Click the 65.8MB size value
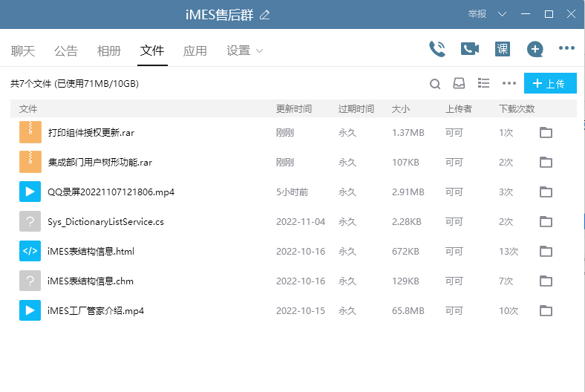 408,310
